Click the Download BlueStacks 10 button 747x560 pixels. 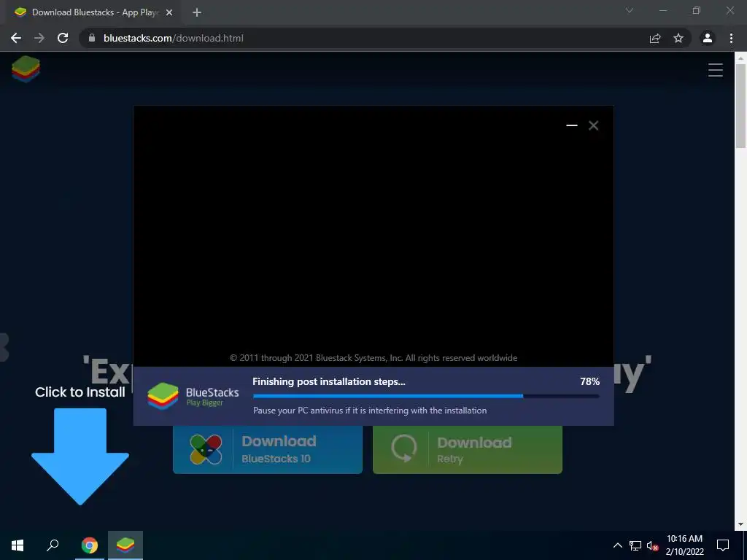(x=267, y=449)
